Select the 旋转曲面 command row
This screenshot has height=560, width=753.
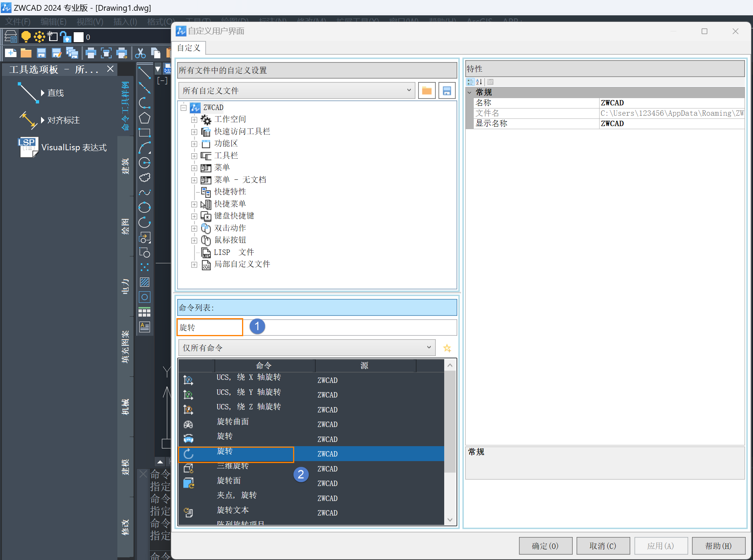point(311,424)
